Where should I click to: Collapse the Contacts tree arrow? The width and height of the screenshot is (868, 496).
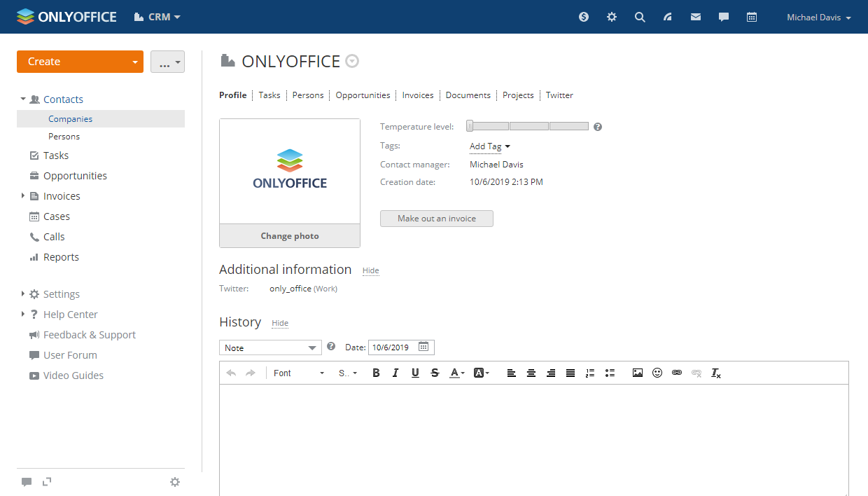click(23, 99)
